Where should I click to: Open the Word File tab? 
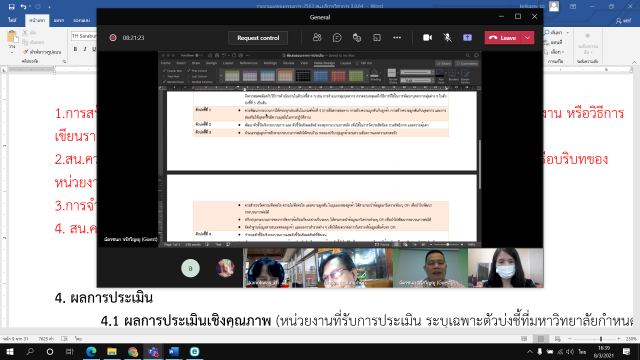click(12, 20)
